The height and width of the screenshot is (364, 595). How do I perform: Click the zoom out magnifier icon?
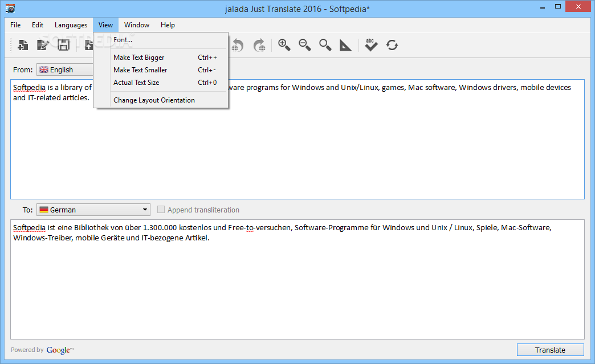coord(304,45)
